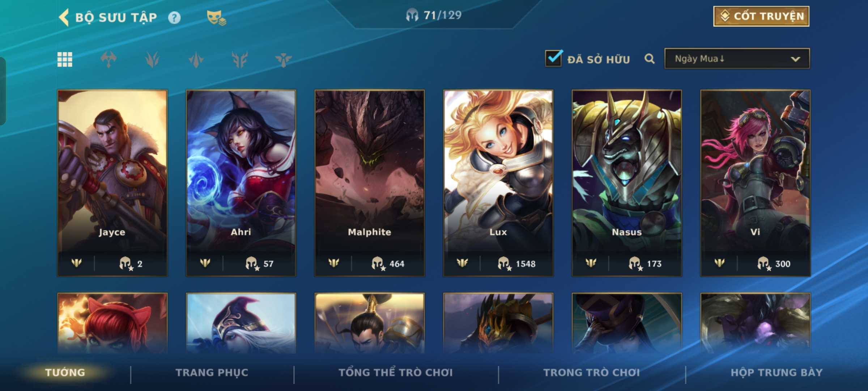Image resolution: width=868 pixels, height=391 pixels.
Task: Filter by the second role icon after the axes
Action: pos(152,59)
